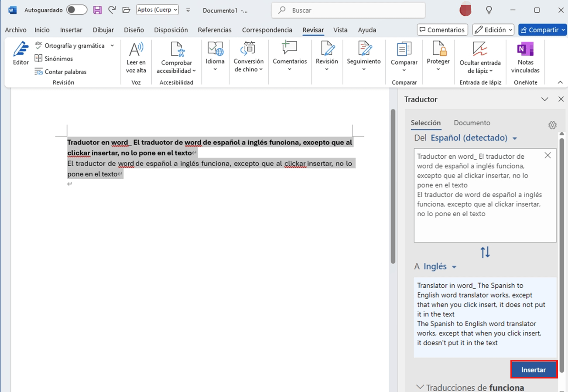Viewport: 568px width, 392px height.
Task: Switch to Vista tab
Action: [x=340, y=30]
